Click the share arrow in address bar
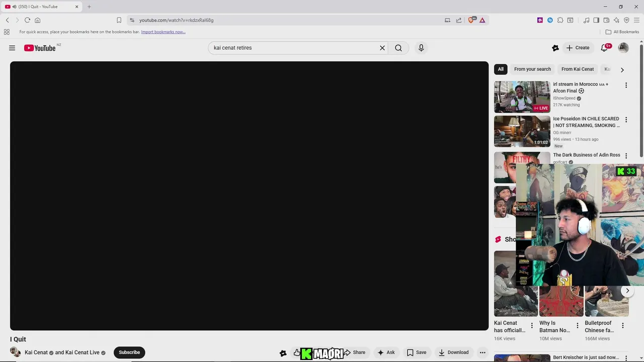The height and width of the screenshot is (362, 644). coord(459,20)
